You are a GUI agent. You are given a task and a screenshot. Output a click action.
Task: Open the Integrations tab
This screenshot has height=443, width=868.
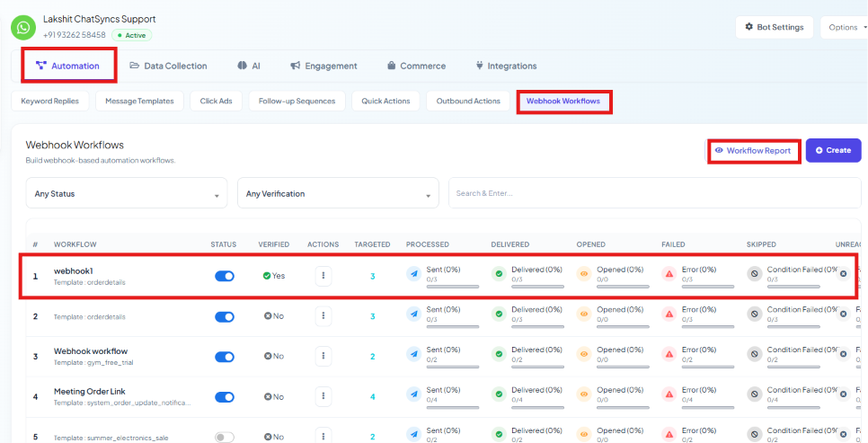point(506,66)
